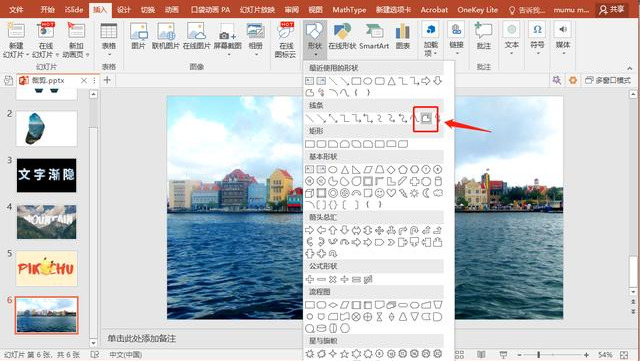Choose the plus sign equation shape
Viewport: 640px width, 361px height.
[x=309, y=279]
